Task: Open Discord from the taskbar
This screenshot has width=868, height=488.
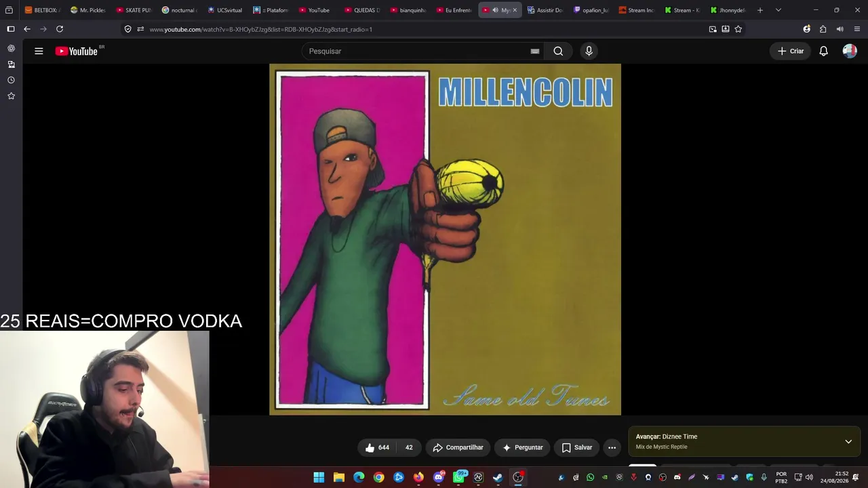Action: coord(439,477)
